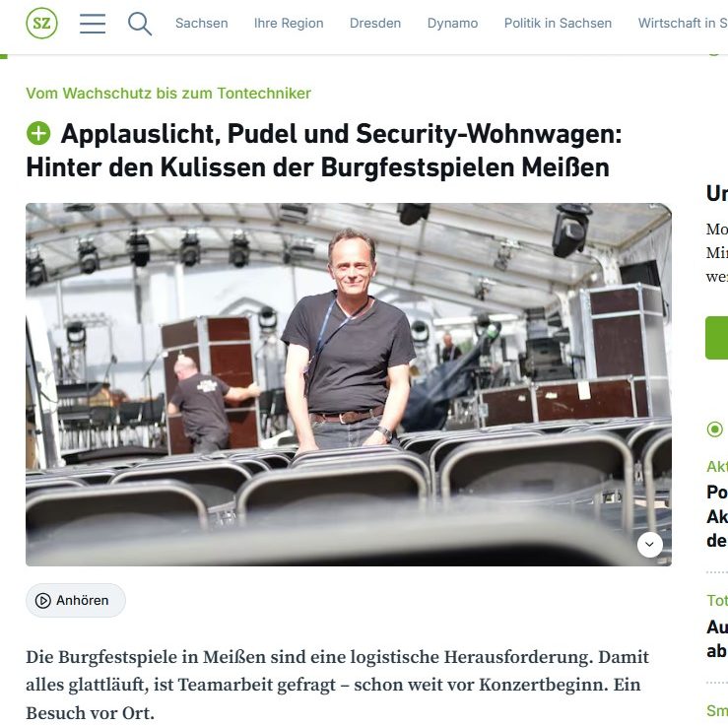Click the green sidebar button
The height and width of the screenshot is (726, 728).
[x=716, y=338]
